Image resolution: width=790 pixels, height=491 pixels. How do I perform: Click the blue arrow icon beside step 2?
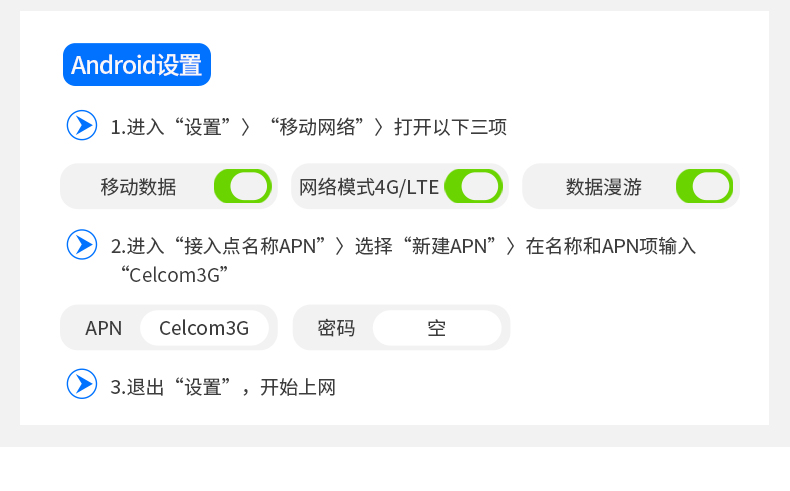click(x=82, y=245)
